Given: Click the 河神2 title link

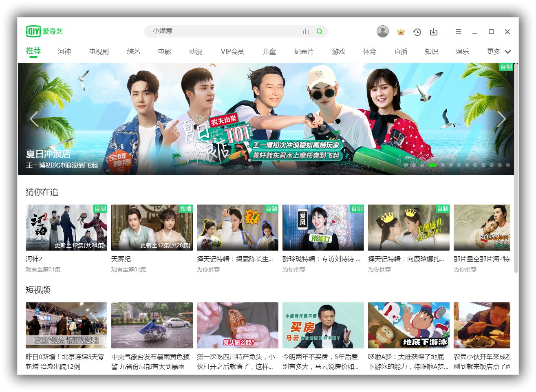Looking at the screenshot, I should click(34, 259).
